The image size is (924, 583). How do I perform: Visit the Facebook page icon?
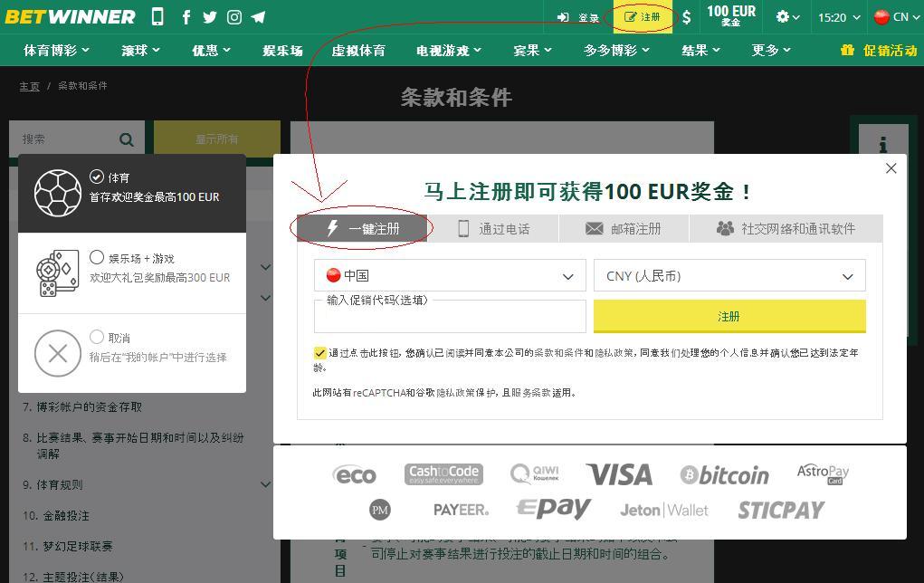(186, 17)
